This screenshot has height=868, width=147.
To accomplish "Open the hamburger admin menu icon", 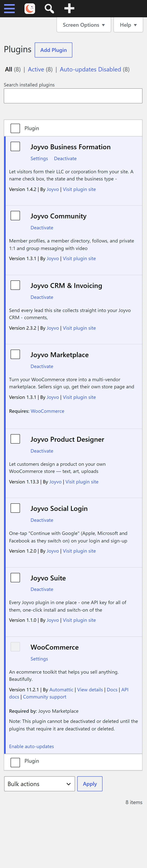I will pos(9,8).
